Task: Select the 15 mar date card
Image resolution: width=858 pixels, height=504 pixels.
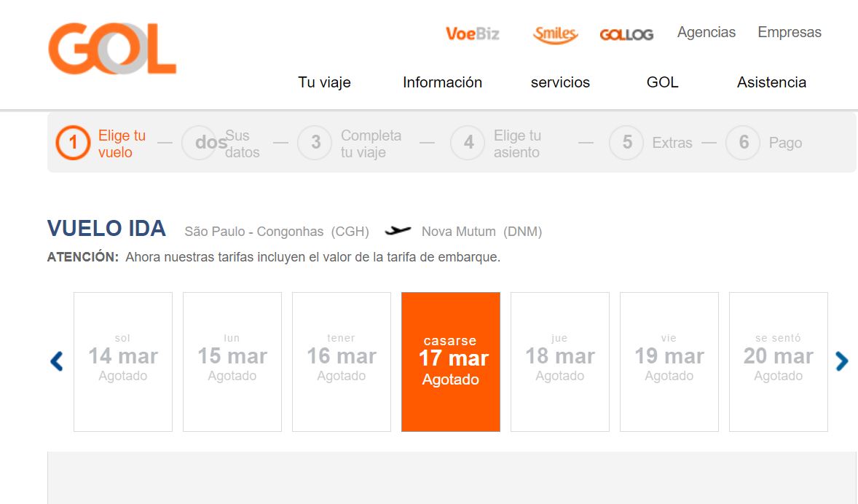Action: click(232, 362)
